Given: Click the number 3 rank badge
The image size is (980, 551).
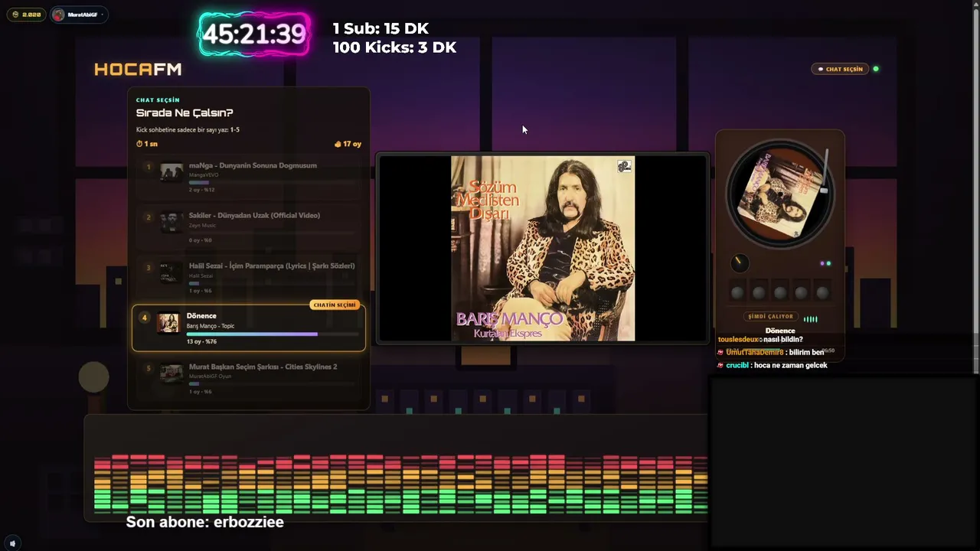Looking at the screenshot, I should pos(149,268).
